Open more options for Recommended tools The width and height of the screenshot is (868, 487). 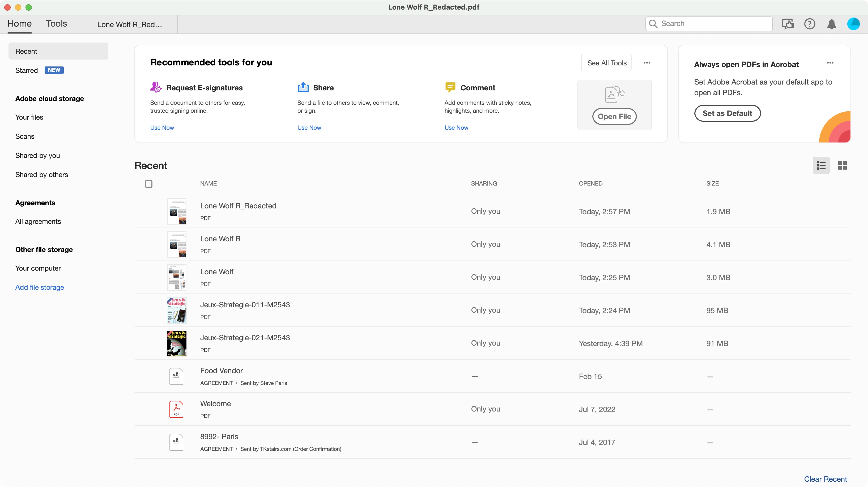[x=647, y=63]
